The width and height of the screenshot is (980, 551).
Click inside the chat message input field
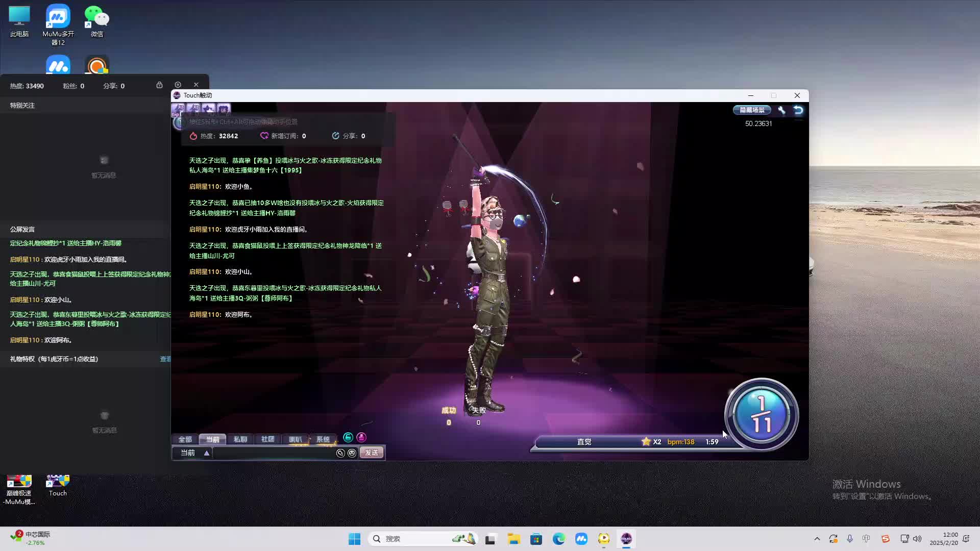click(x=276, y=453)
